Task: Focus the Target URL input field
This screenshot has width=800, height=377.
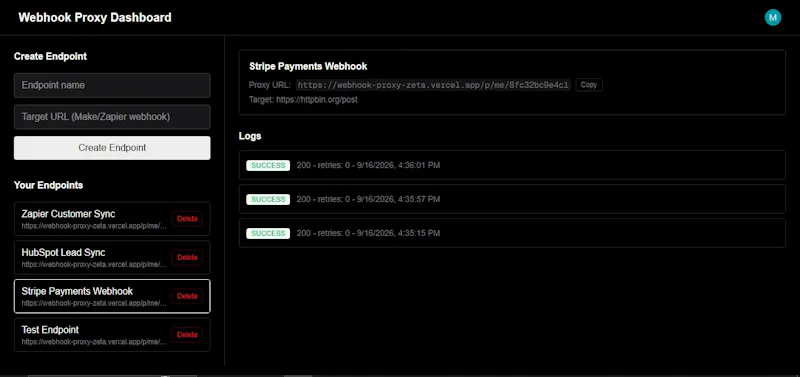Action: coord(112,117)
